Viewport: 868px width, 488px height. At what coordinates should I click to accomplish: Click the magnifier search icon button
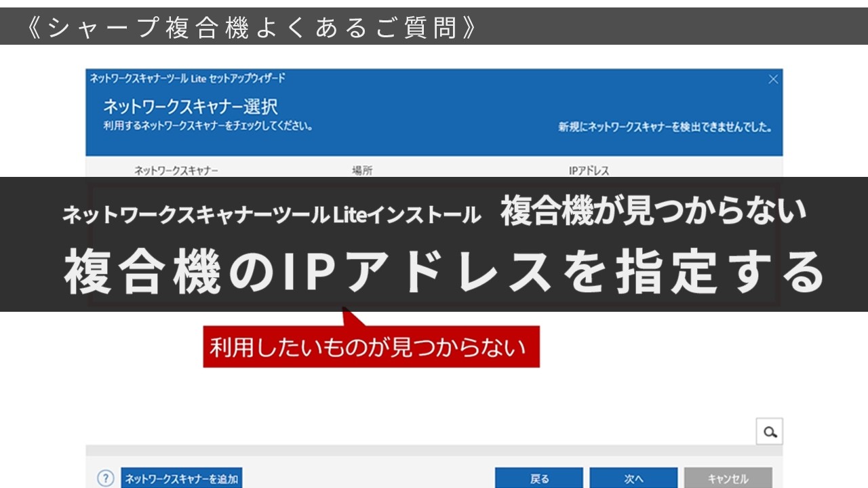[770, 431]
